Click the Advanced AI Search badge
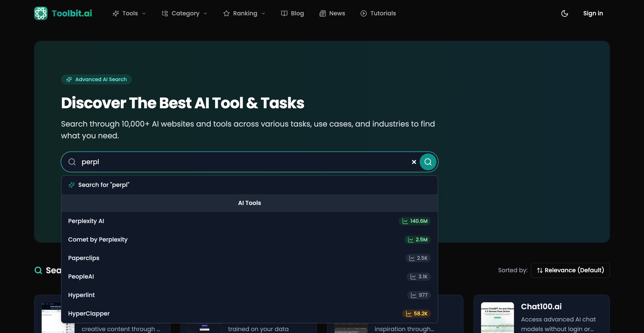The image size is (644, 333). [x=96, y=79]
